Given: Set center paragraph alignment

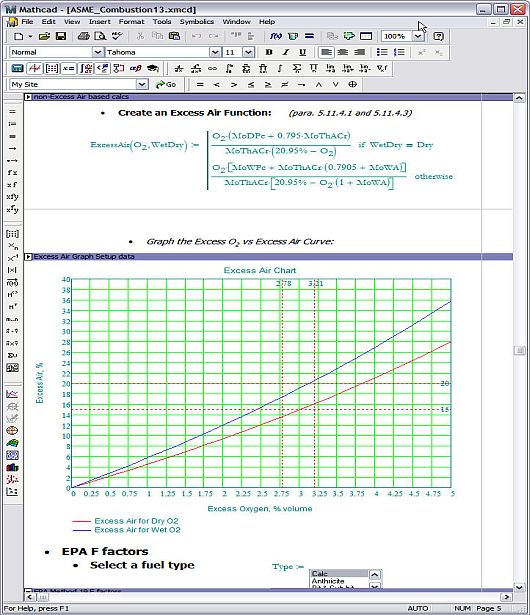Looking at the screenshot, I should (342, 52).
